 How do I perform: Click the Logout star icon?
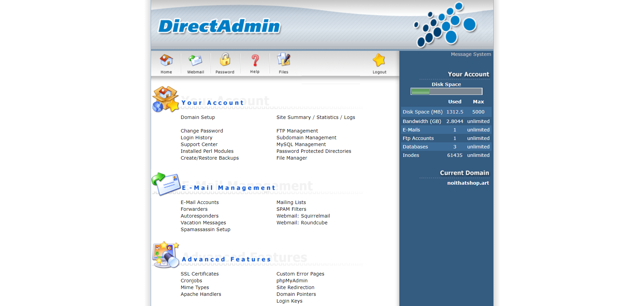point(379,60)
